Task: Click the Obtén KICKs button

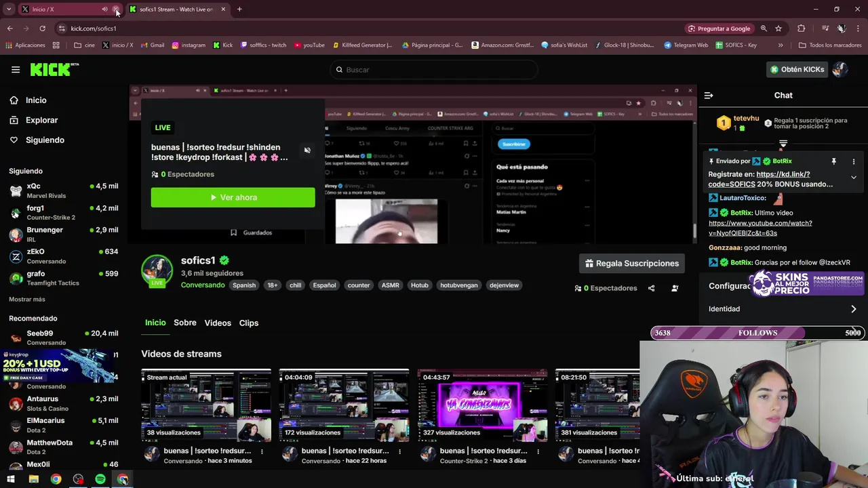Action: click(x=797, y=69)
